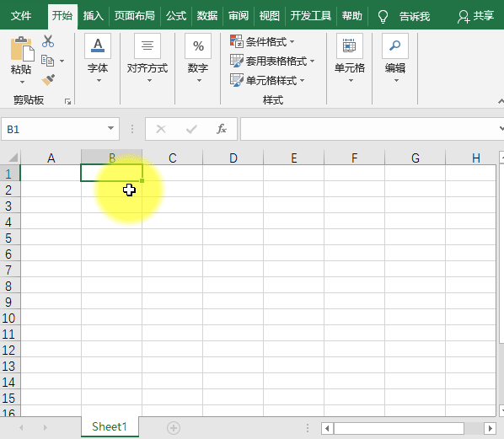The width and height of the screenshot is (504, 439).
Task: Expand the 套用表格格式 dropdown arrow
Action: point(312,61)
